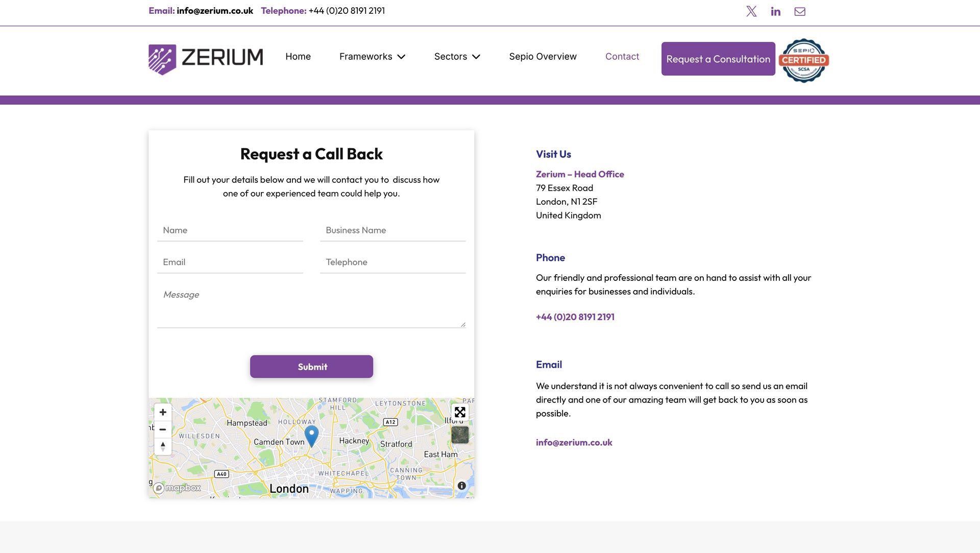Viewport: 980px width, 553px height.
Task: Expand the Sectors dropdown menu
Action: [x=457, y=57]
